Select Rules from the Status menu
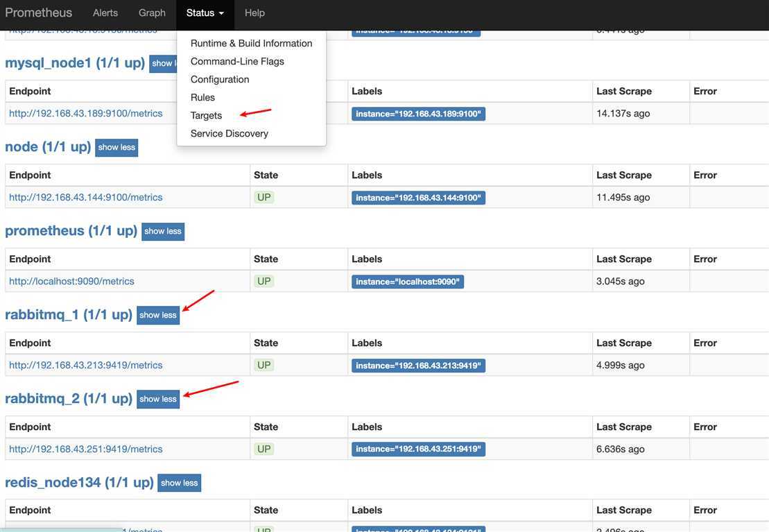Screen dimensions: 769x532 click(202, 97)
